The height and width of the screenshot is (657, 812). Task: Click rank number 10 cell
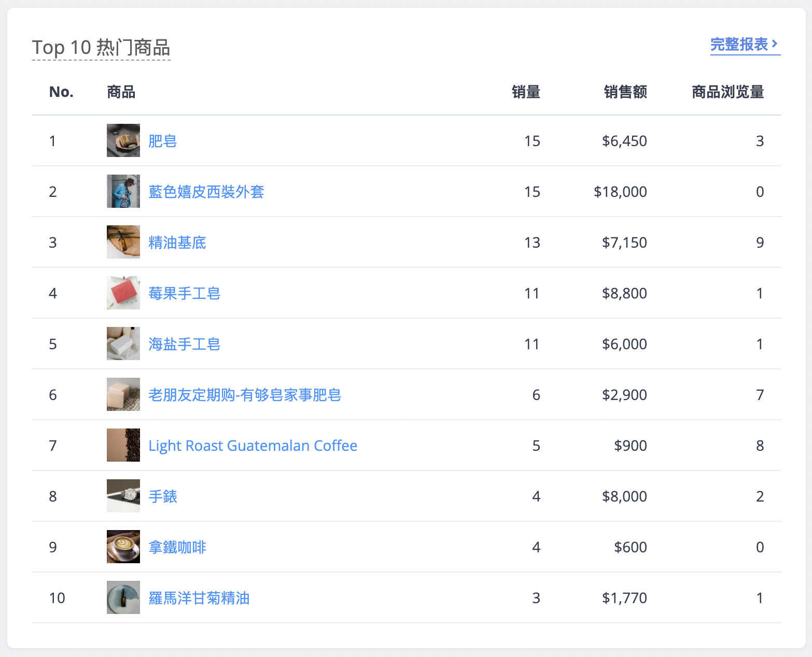[57, 598]
